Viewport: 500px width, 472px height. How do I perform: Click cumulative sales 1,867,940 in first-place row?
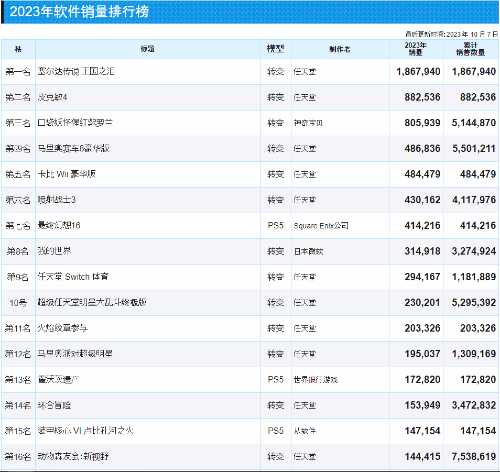[474, 72]
